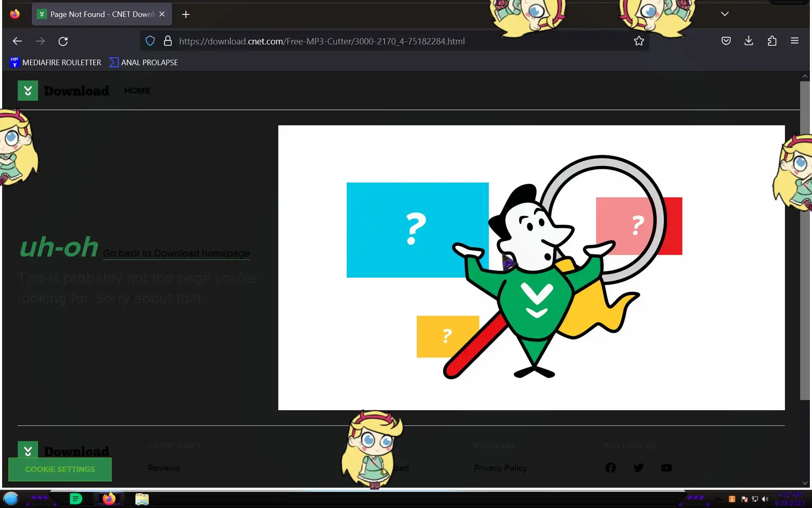
Task: Show site security padlock information
Action: tap(168, 41)
